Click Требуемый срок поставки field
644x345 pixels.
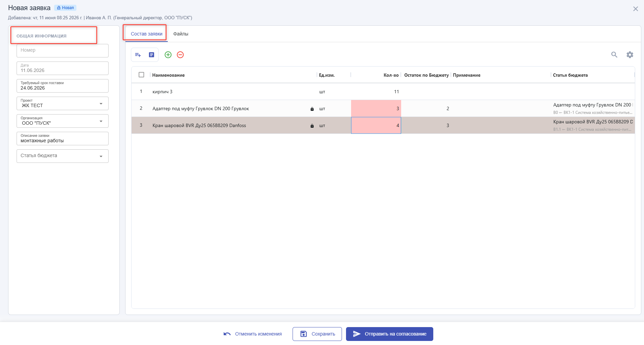coord(63,86)
